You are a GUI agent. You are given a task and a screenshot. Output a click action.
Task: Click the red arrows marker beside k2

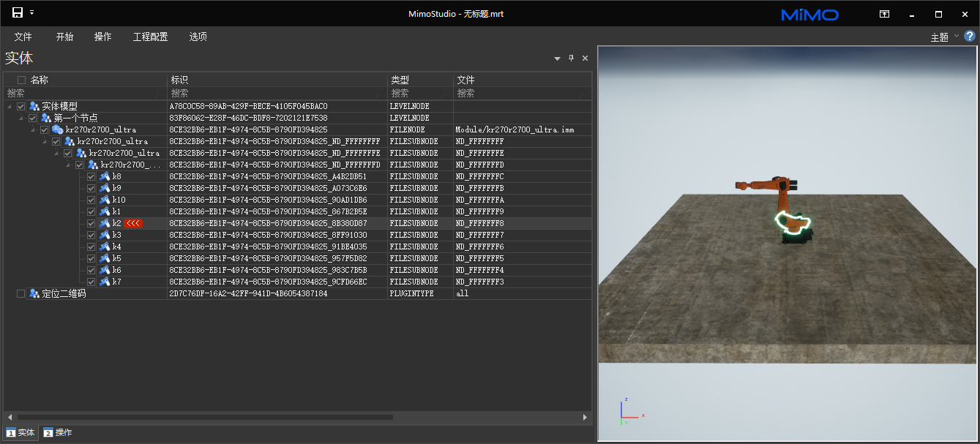133,223
